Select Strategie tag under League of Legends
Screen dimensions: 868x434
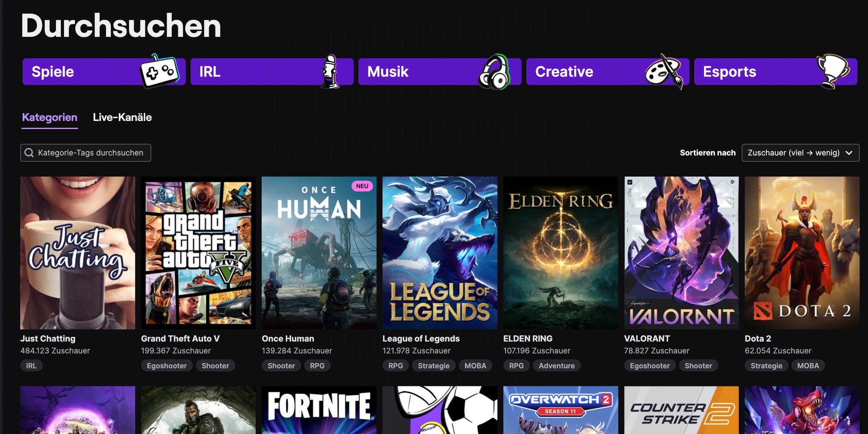[434, 366]
